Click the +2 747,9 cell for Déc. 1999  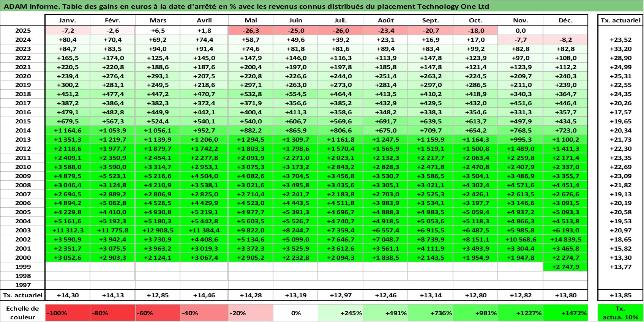click(x=565, y=267)
